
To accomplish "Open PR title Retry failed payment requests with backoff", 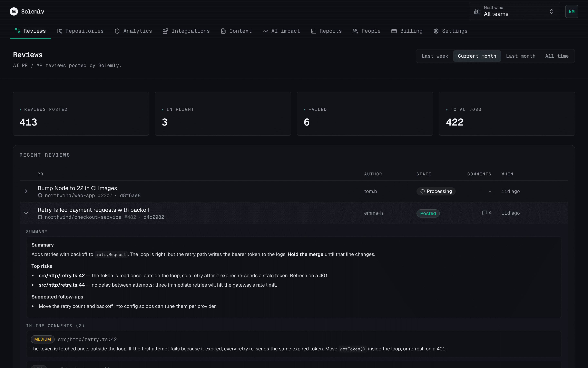I will (x=94, y=210).
